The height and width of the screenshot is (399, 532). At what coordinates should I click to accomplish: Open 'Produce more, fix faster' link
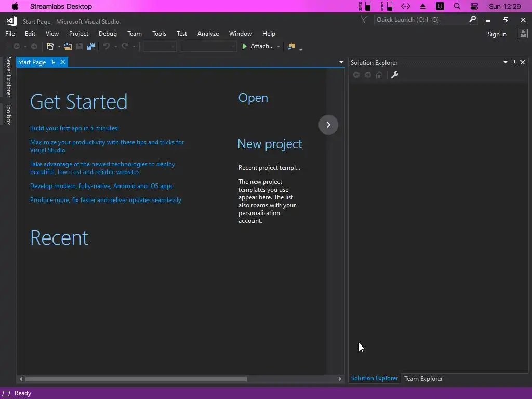[105, 200]
